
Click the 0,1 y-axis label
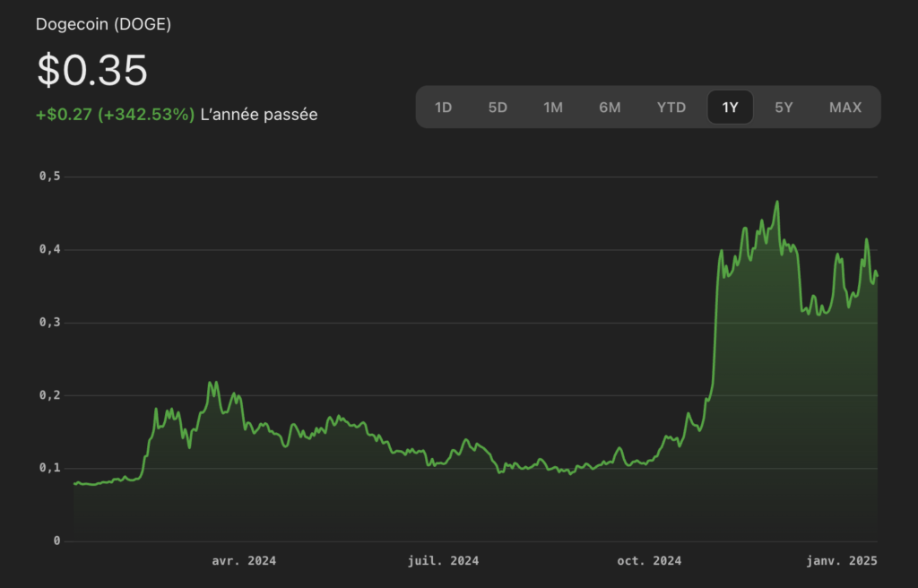tap(49, 468)
